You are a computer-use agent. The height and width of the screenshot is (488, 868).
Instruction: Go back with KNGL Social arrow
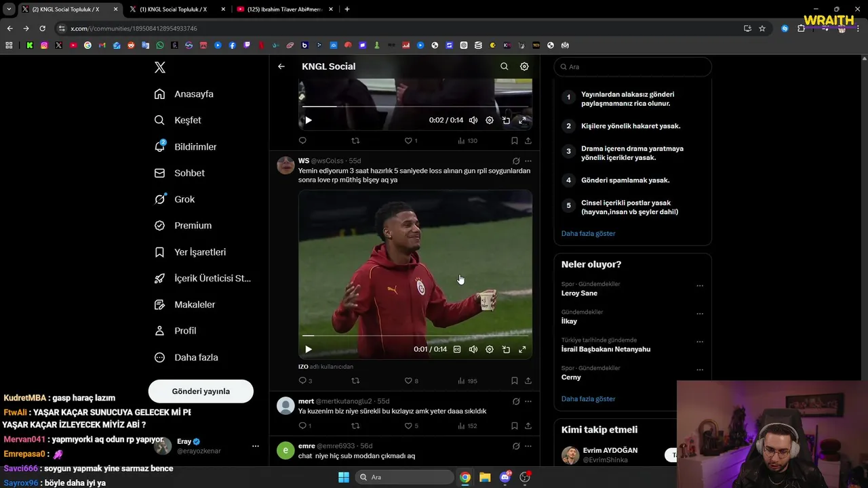pos(281,66)
